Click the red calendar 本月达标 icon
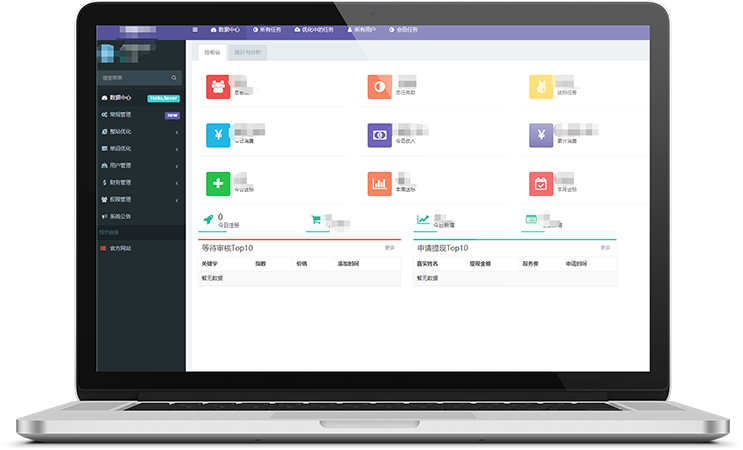 (541, 183)
